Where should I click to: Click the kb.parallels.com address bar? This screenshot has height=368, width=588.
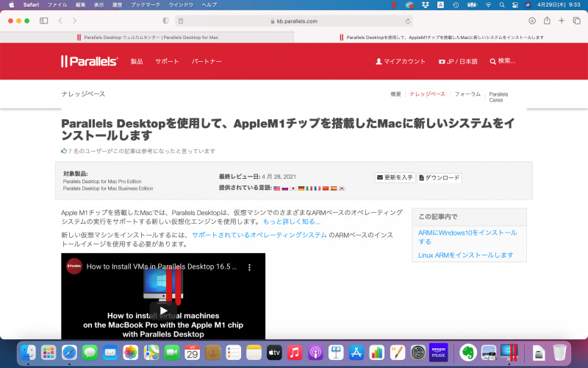click(x=294, y=21)
